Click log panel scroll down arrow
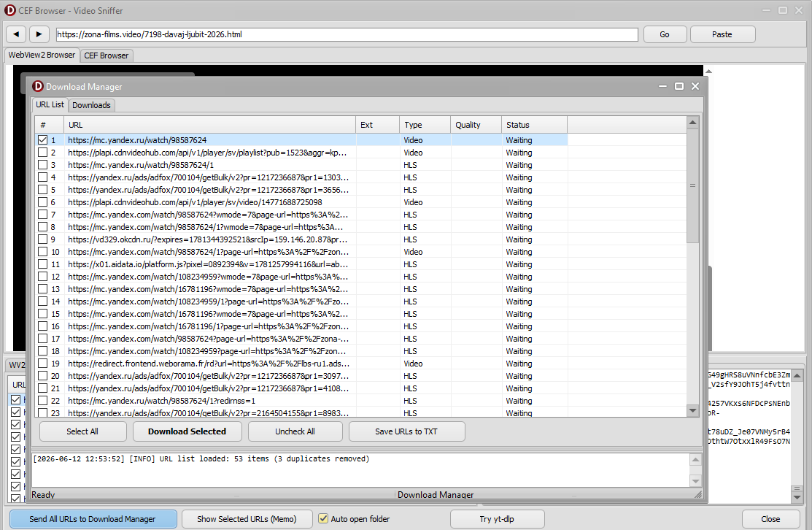Image resolution: width=812 pixels, height=530 pixels. (695, 481)
